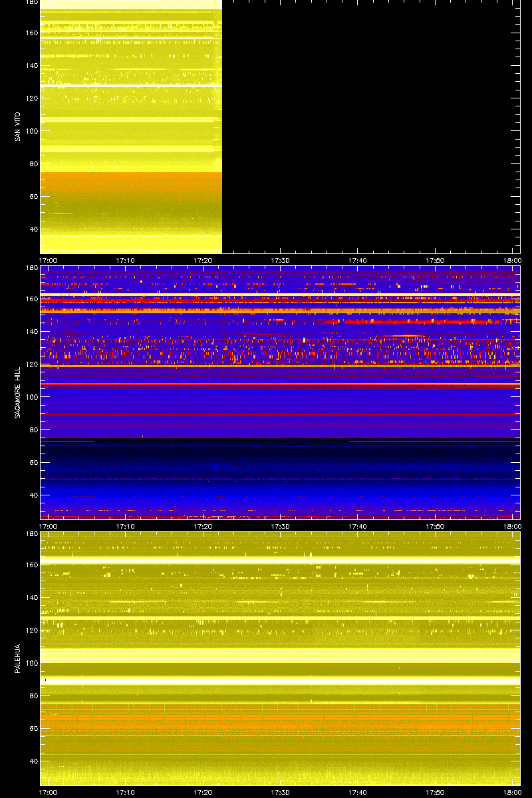The image size is (532, 798).
Task: Select the San Vito spectrogram data area
Action: [x=131, y=126]
